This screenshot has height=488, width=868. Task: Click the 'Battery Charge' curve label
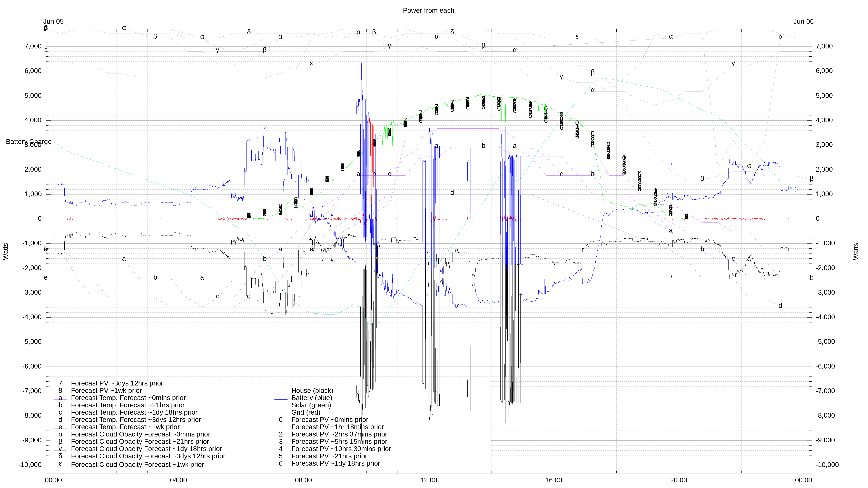coord(29,142)
